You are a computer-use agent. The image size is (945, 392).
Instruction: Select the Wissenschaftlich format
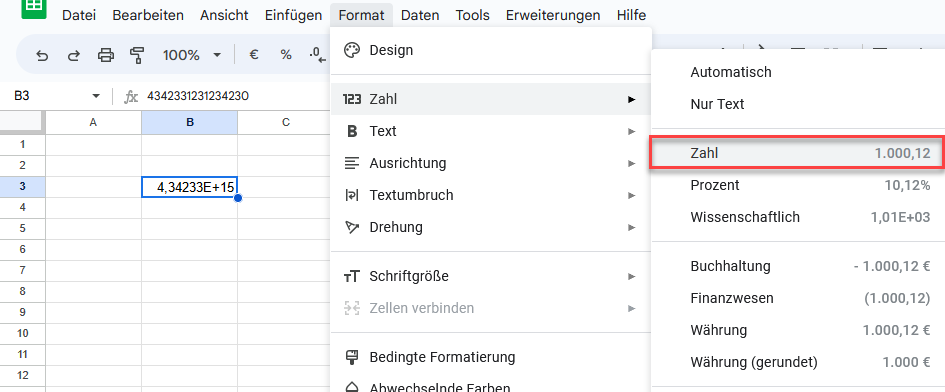click(x=798, y=217)
